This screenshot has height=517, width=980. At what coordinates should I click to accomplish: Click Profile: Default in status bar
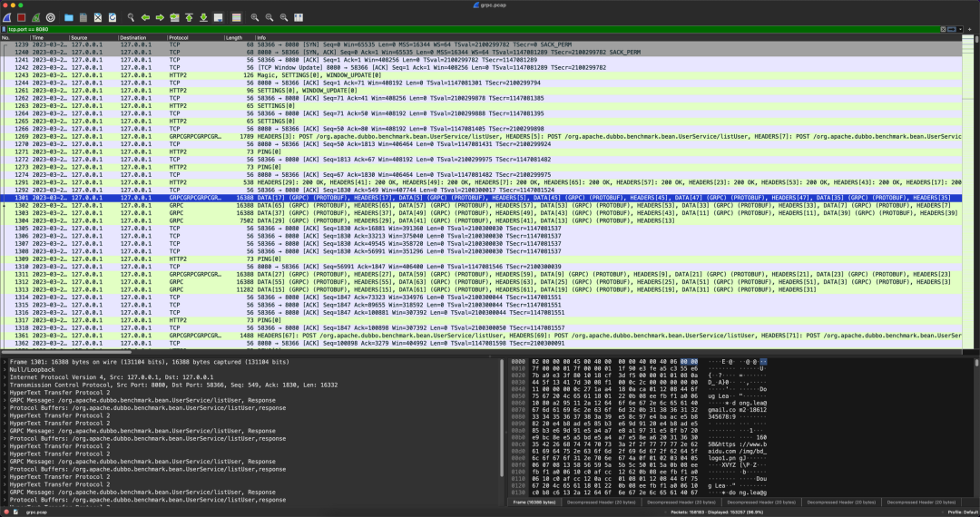pos(963,512)
